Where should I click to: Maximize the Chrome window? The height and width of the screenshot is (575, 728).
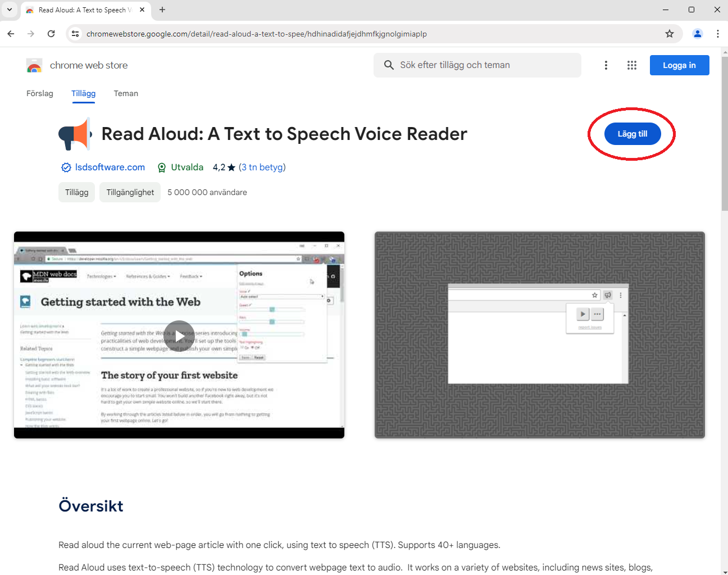[x=691, y=10]
